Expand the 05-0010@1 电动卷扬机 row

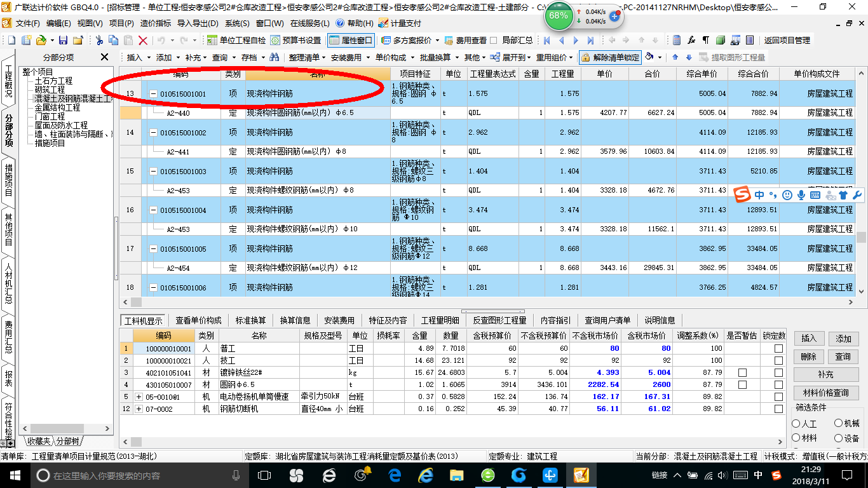(139, 396)
